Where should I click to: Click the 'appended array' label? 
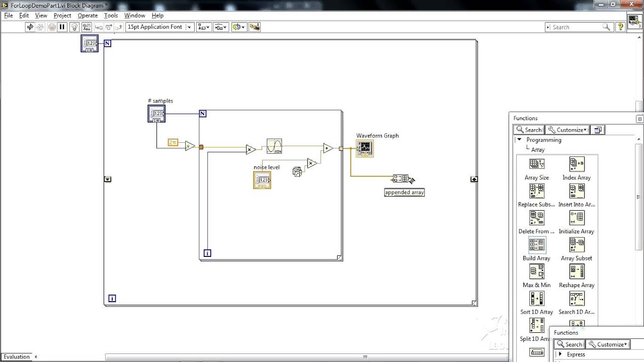tap(405, 192)
